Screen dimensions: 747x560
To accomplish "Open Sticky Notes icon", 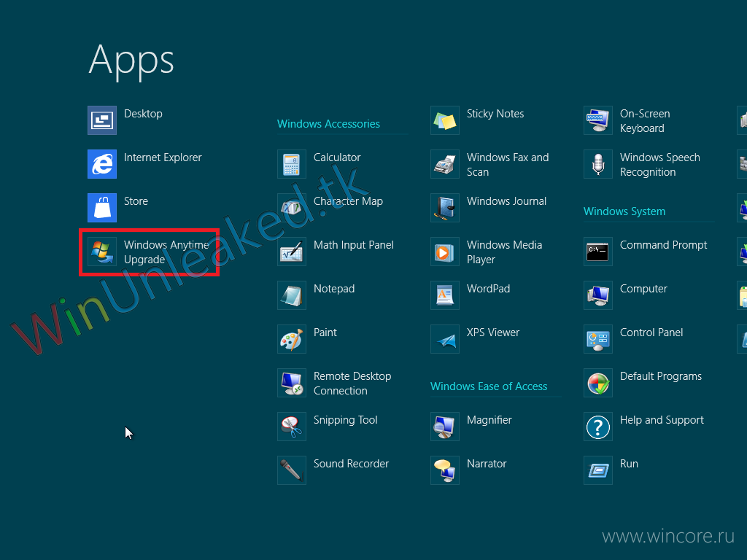I will 445,120.
